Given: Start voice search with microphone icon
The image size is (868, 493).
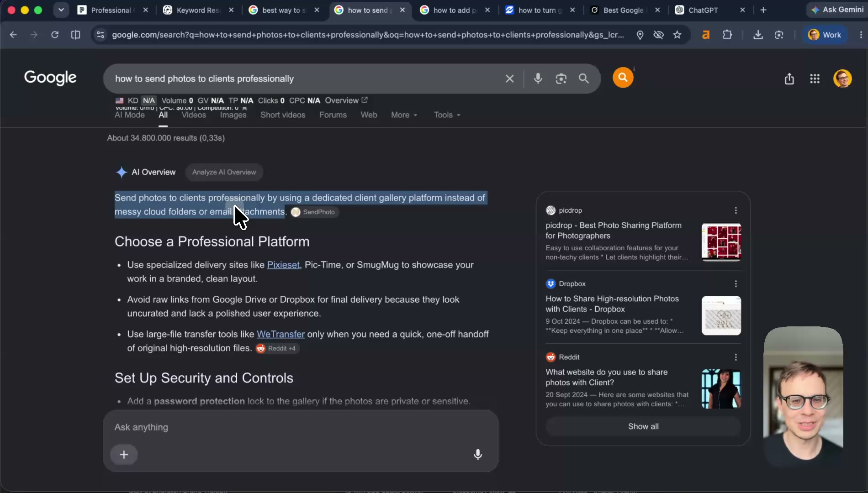Looking at the screenshot, I should click(x=538, y=79).
